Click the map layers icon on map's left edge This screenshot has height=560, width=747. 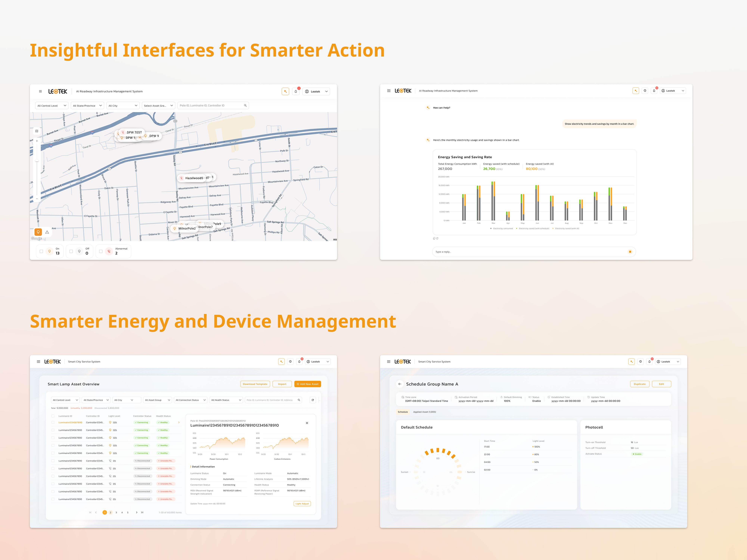point(37,131)
